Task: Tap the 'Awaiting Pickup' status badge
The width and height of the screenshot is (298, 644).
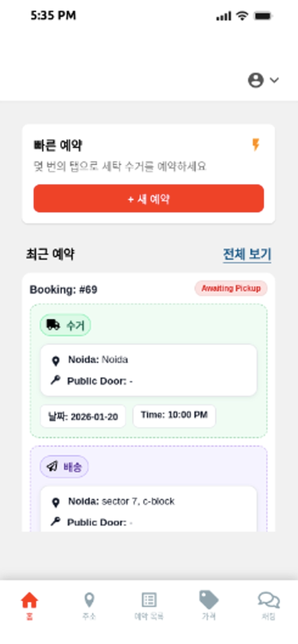Action: (231, 288)
